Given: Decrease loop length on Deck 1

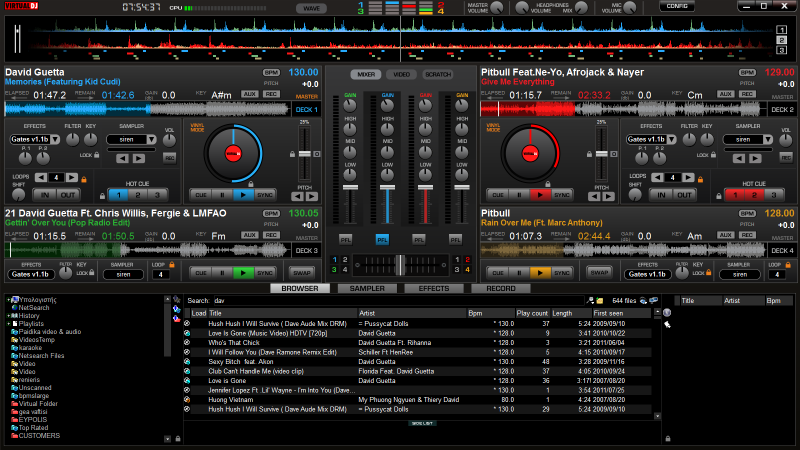Looking at the screenshot, I should (41, 178).
